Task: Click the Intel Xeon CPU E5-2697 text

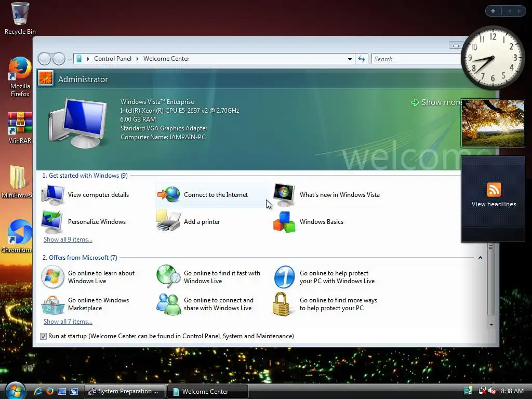Action: click(179, 111)
